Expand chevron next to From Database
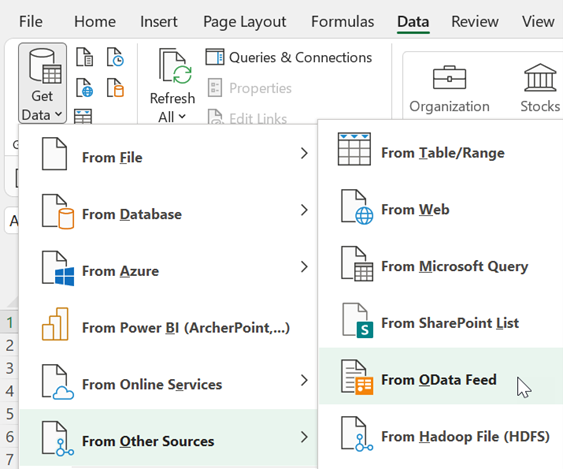563x469 pixels. tap(304, 210)
